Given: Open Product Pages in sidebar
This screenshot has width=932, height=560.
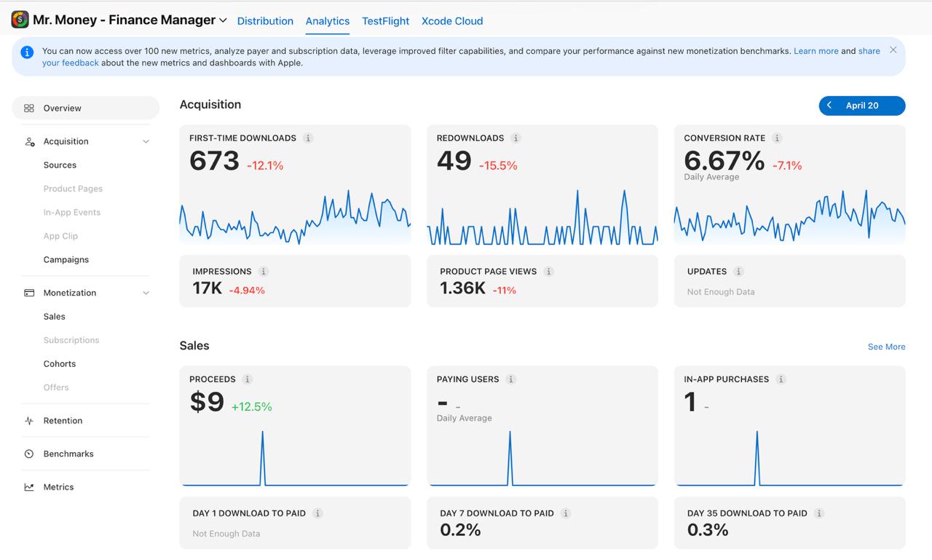Looking at the screenshot, I should pos(73,189).
